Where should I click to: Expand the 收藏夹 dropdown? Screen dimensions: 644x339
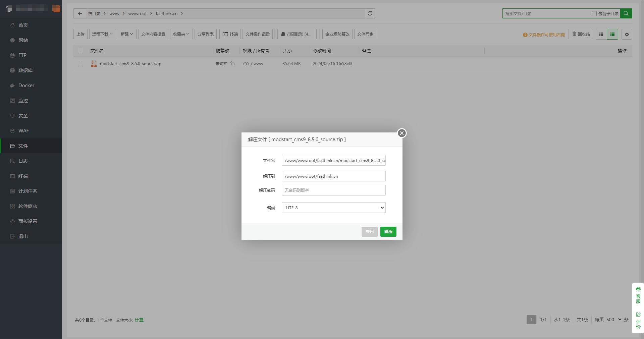[181, 34]
